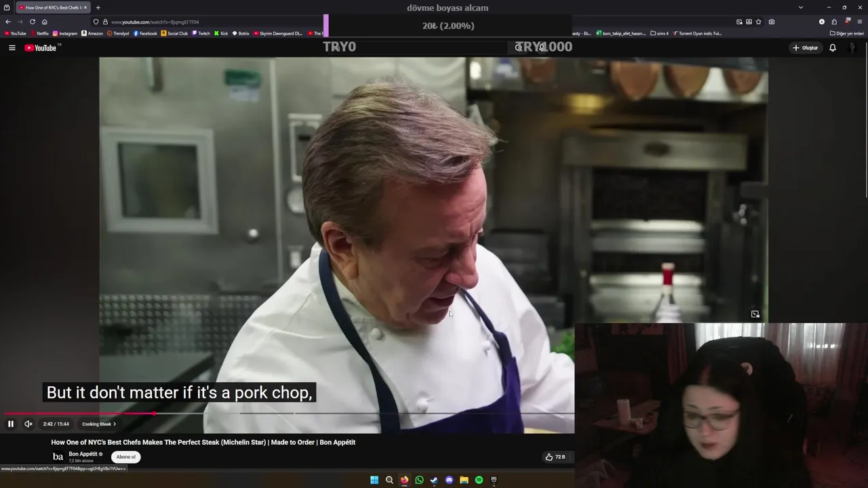Reload the page with refresh icon
This screenshot has width=868, height=488.
tap(32, 22)
